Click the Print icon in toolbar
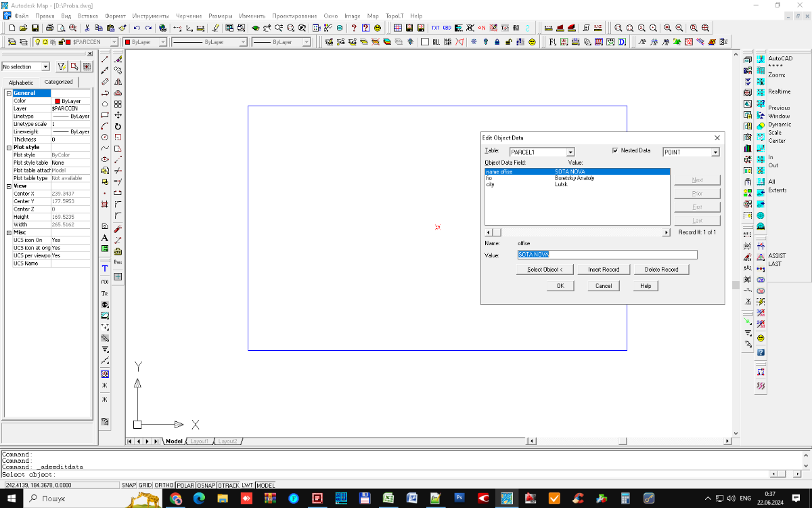Image resolution: width=812 pixels, height=508 pixels. 49,28
